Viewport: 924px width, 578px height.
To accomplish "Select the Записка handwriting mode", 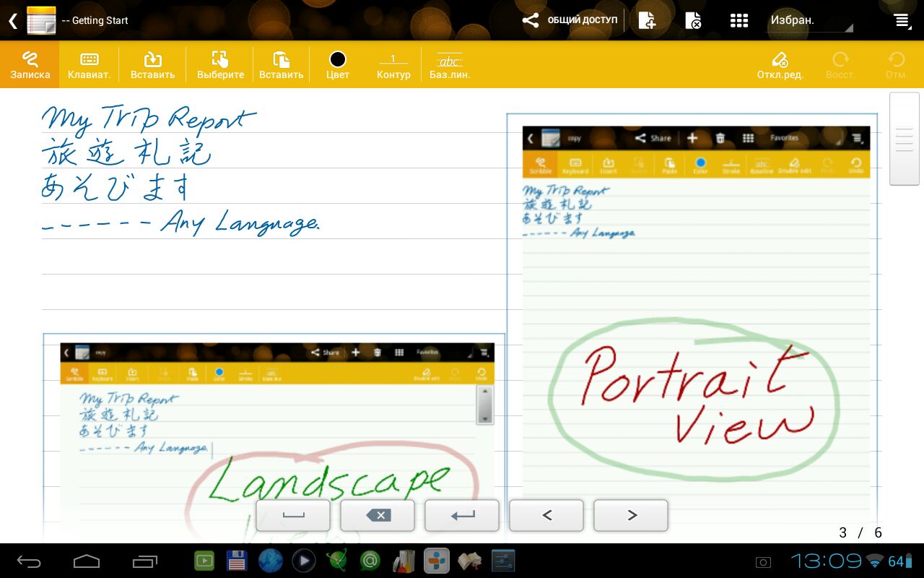I will tap(30, 65).
